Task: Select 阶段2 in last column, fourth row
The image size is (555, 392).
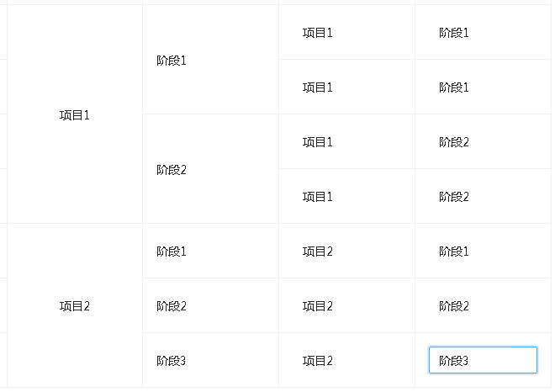Action: click(x=454, y=197)
